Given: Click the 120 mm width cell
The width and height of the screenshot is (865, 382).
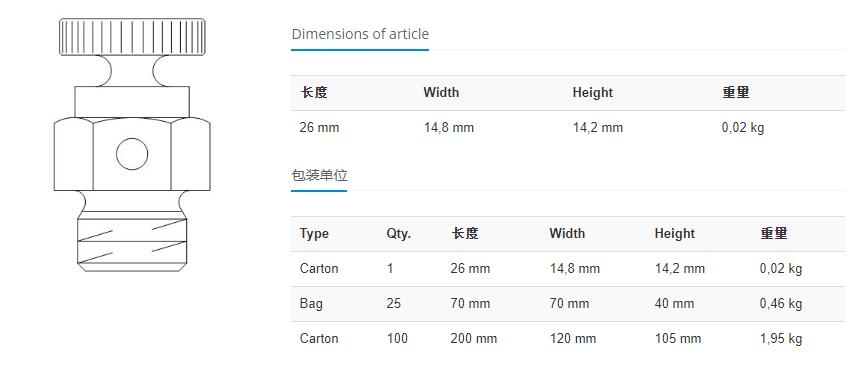Looking at the screenshot, I should (573, 338).
